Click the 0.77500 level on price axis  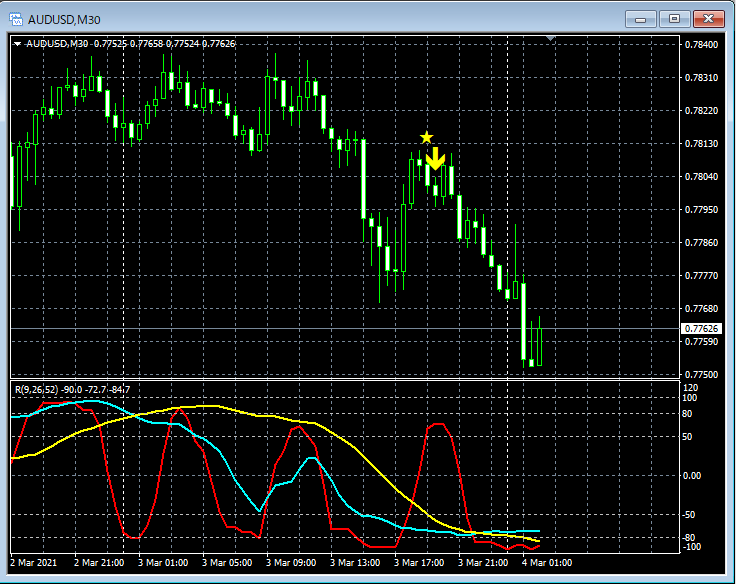pyautogui.click(x=699, y=374)
